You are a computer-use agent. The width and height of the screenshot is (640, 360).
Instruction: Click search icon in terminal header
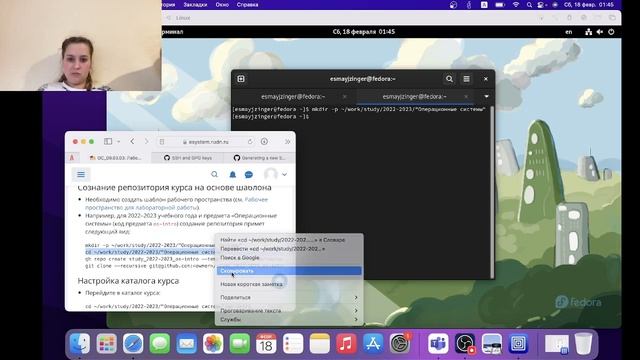pyautogui.click(x=449, y=79)
